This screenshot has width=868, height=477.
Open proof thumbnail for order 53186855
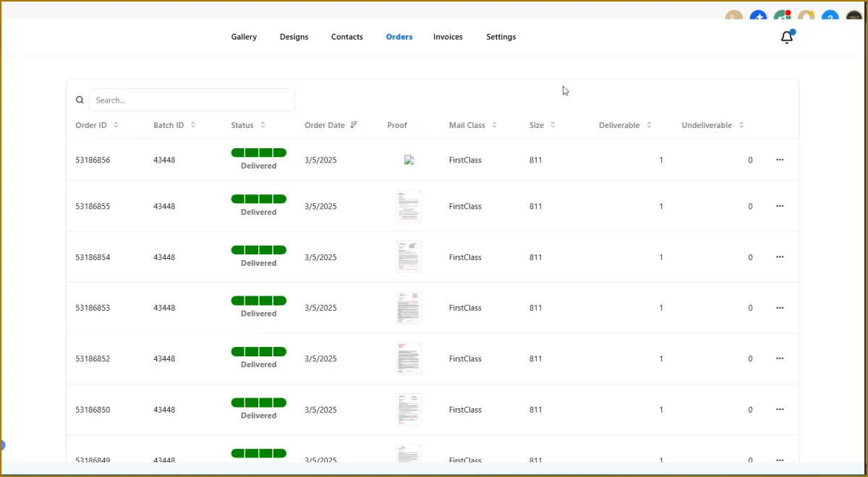409,206
